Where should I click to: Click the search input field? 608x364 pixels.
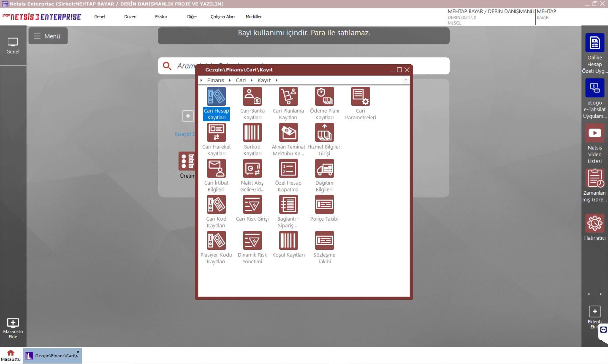[x=303, y=66]
